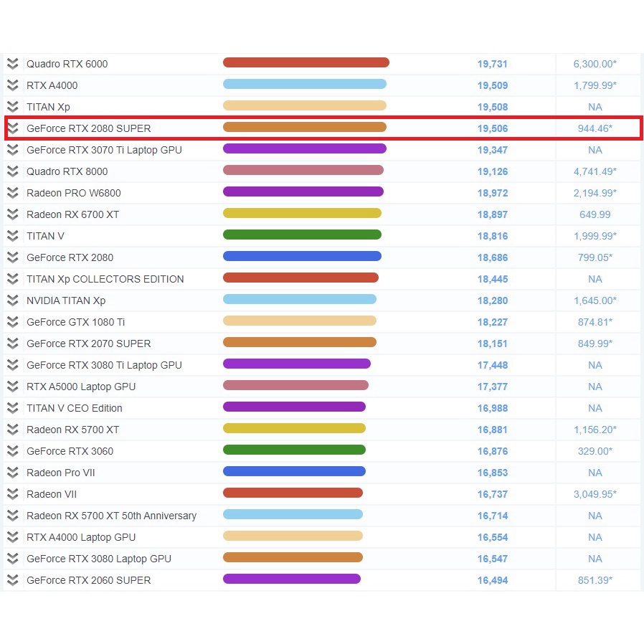The image size is (644, 644).
Task: Expand GeForce RTX 3070 Ti Laptop GPU chevron
Action: coord(13,150)
